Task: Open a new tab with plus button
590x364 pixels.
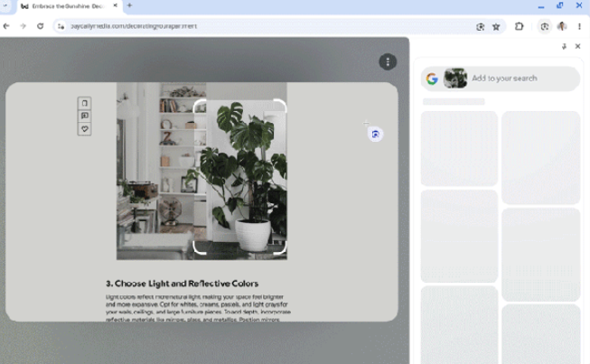Action: [x=129, y=5]
